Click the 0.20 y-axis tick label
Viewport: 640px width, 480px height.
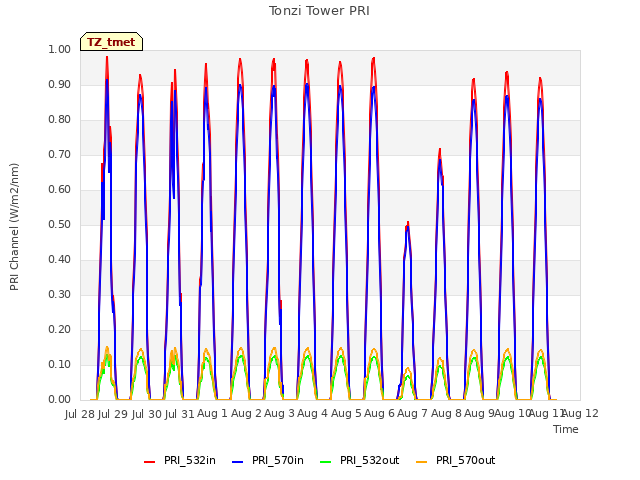coord(60,329)
